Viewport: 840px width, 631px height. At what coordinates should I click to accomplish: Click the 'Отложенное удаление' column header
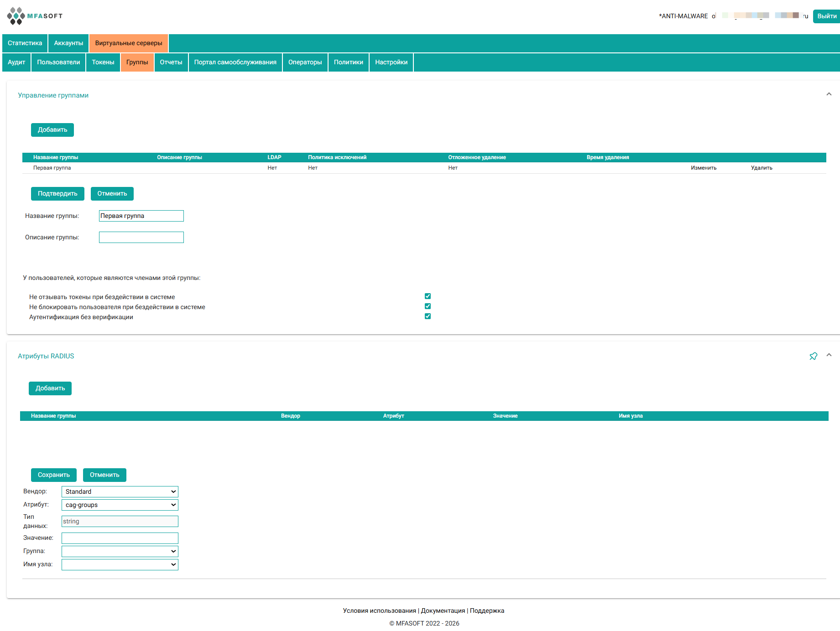click(477, 157)
